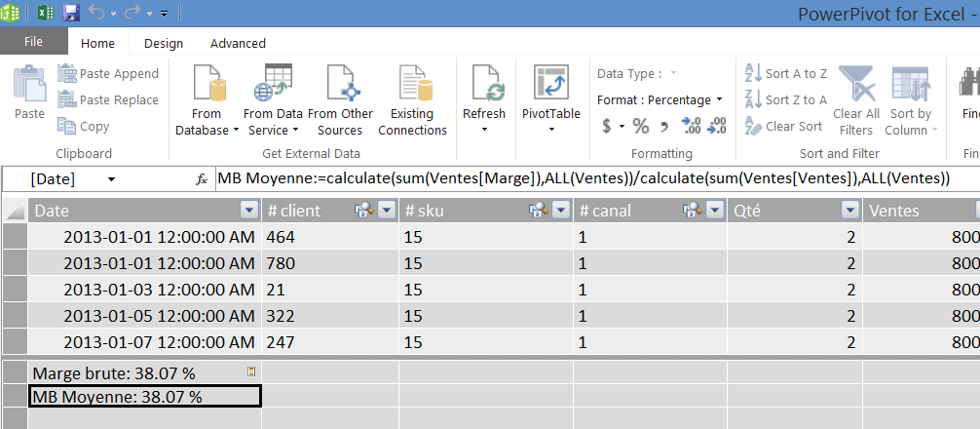980x429 pixels.
Task: Click Sort A to Z
Action: point(786,73)
